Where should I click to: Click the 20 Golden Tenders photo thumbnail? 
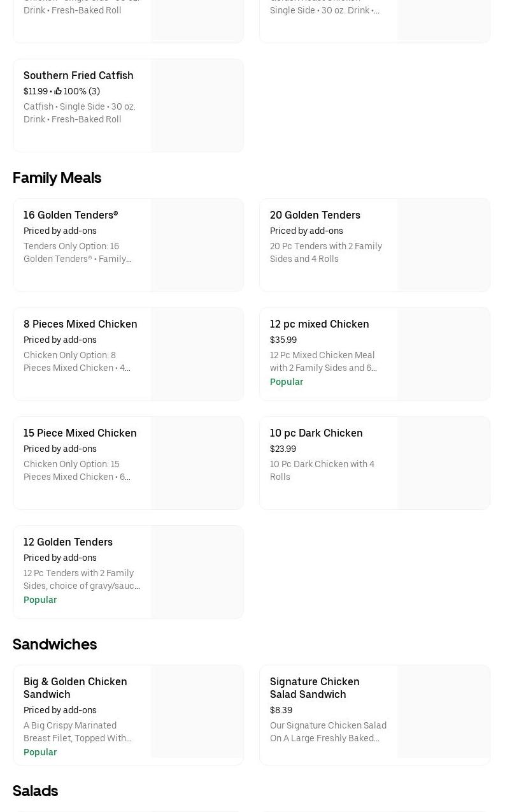click(x=443, y=245)
